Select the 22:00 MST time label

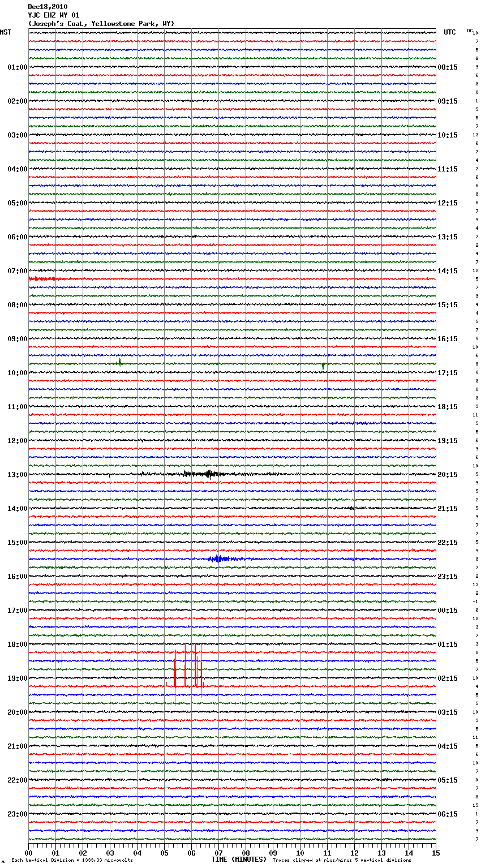click(18, 780)
